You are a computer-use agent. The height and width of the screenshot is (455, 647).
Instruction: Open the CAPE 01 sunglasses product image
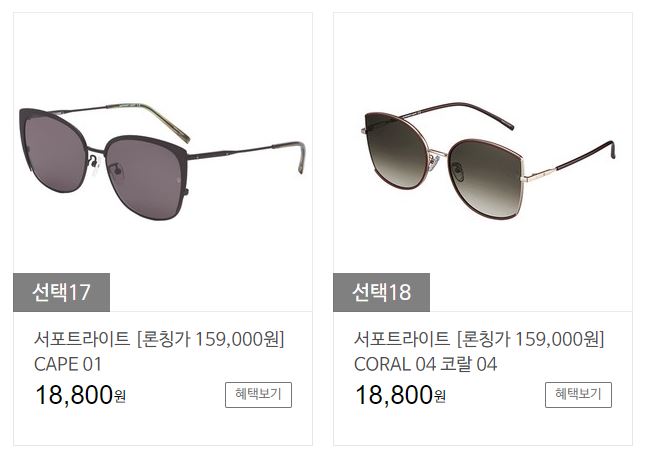click(163, 162)
